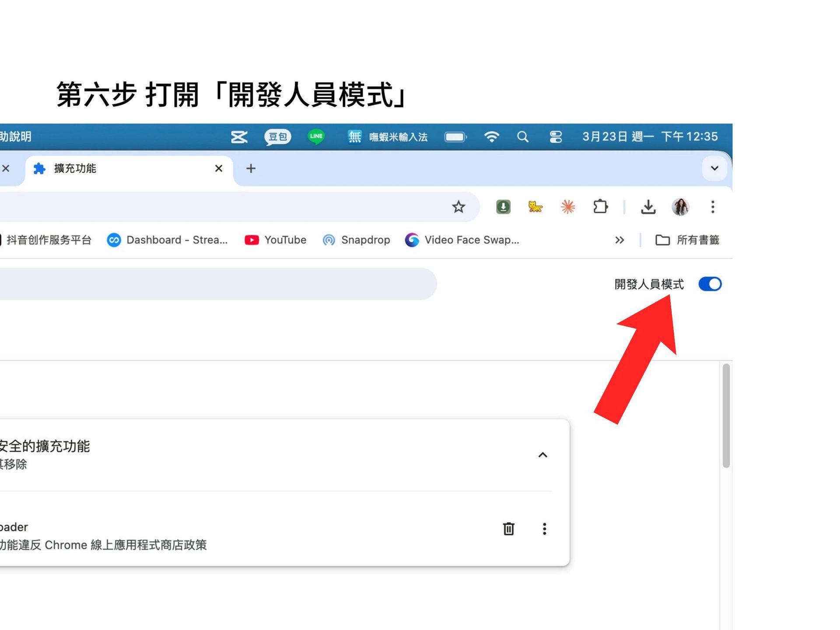Open a new tab with plus button
The width and height of the screenshot is (840, 630).
click(251, 169)
